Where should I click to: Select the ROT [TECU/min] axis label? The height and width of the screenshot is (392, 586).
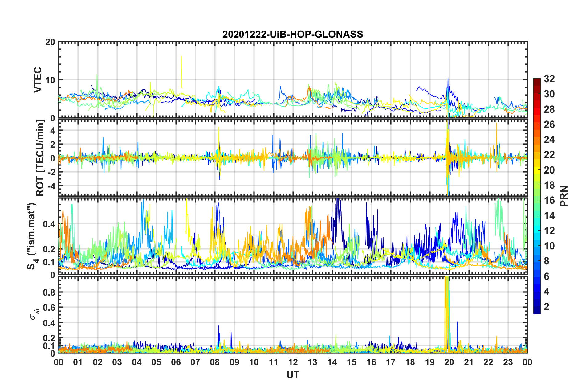40,158
